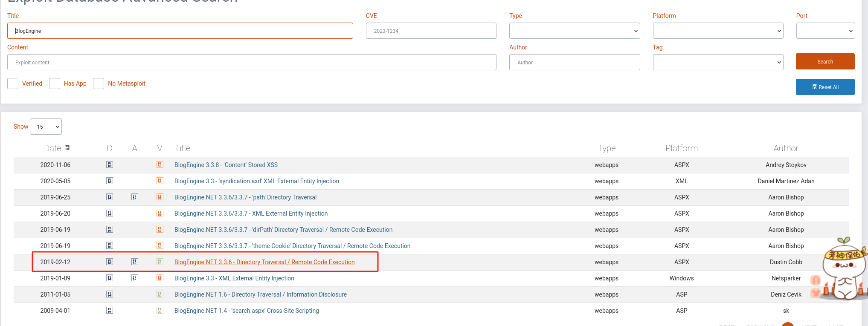The width and height of the screenshot is (868, 326).
Task: Click verified icon in 2019-06-25 row
Action: coord(160,197)
